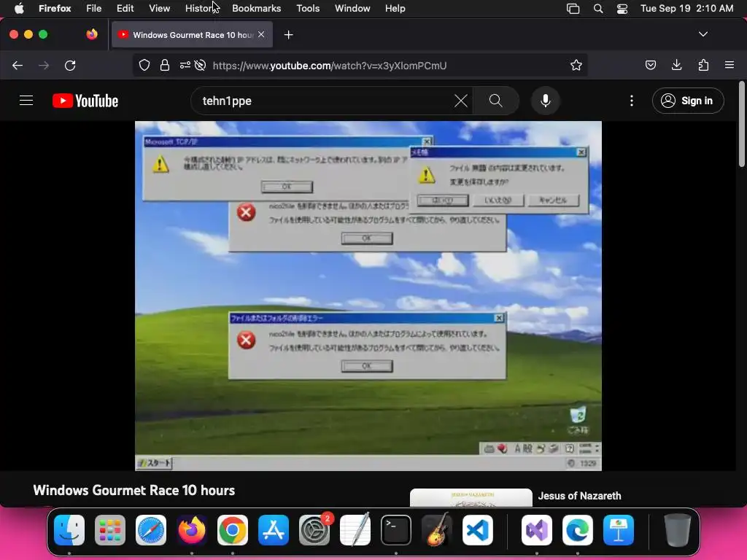The width and height of the screenshot is (747, 560).
Task: Switch to Firefox in the Dock
Action: (192, 530)
